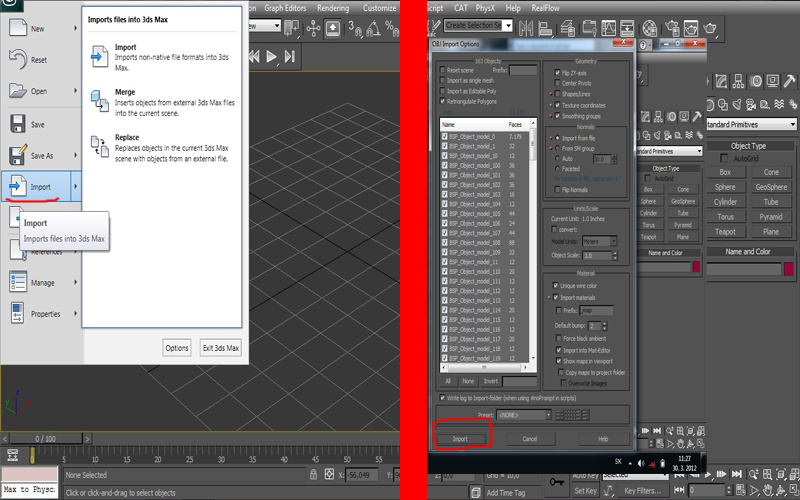This screenshot has height=500, width=800.
Task: Open Standard Primitives dropdown in large command panel
Action: pyautogui.click(x=792, y=124)
